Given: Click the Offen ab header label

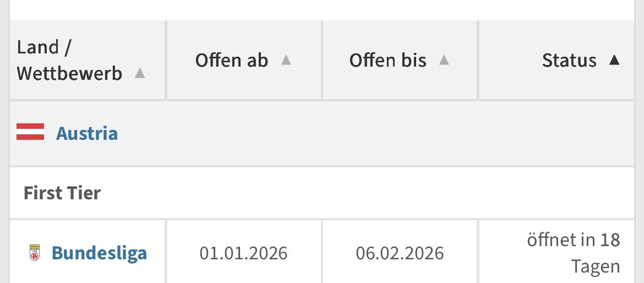Looking at the screenshot, I should (231, 60).
